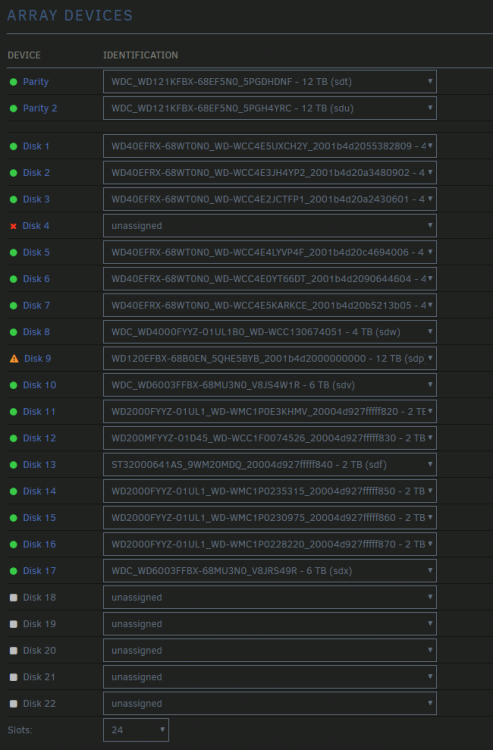Click the grey square indicator beside Disk 19
493x750 pixels.
[x=13, y=624]
